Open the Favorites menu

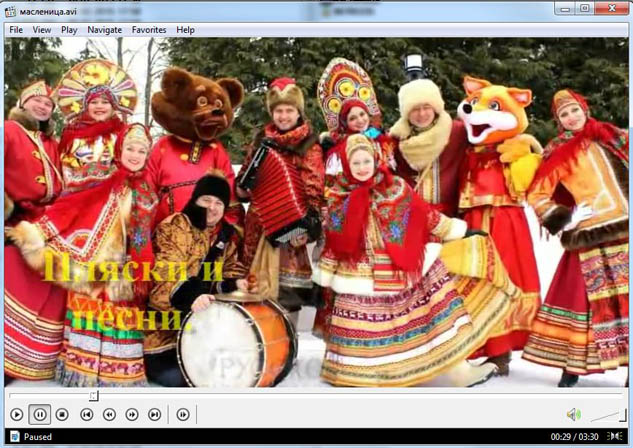(149, 30)
